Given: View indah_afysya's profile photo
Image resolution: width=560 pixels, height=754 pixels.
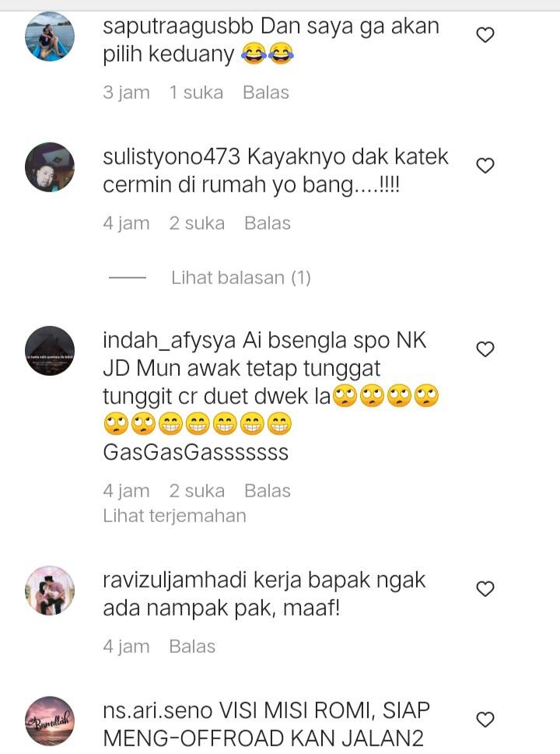Looking at the screenshot, I should click(x=50, y=351).
